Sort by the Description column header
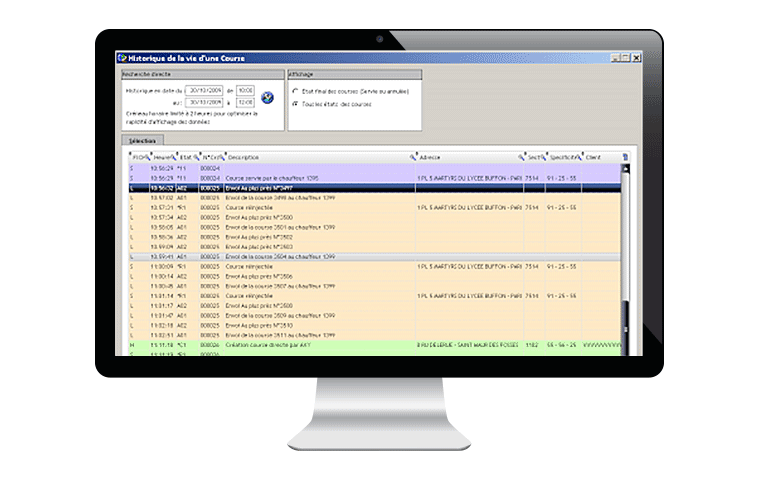 (x=243, y=158)
